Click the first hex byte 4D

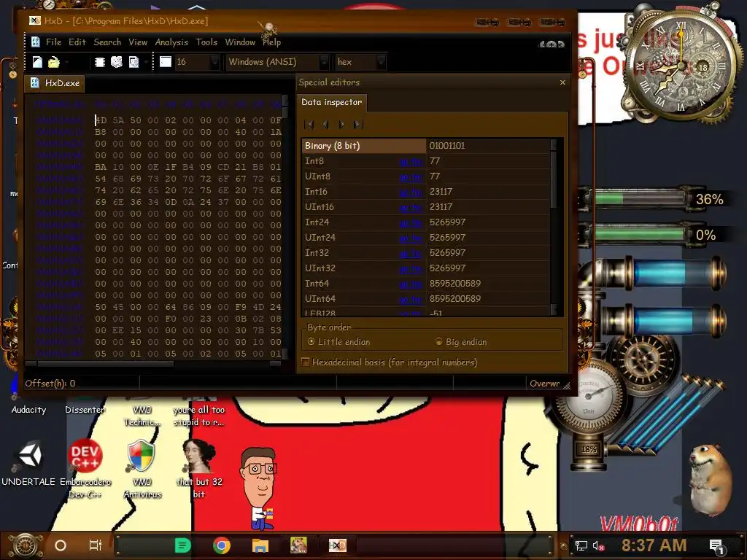pos(101,120)
